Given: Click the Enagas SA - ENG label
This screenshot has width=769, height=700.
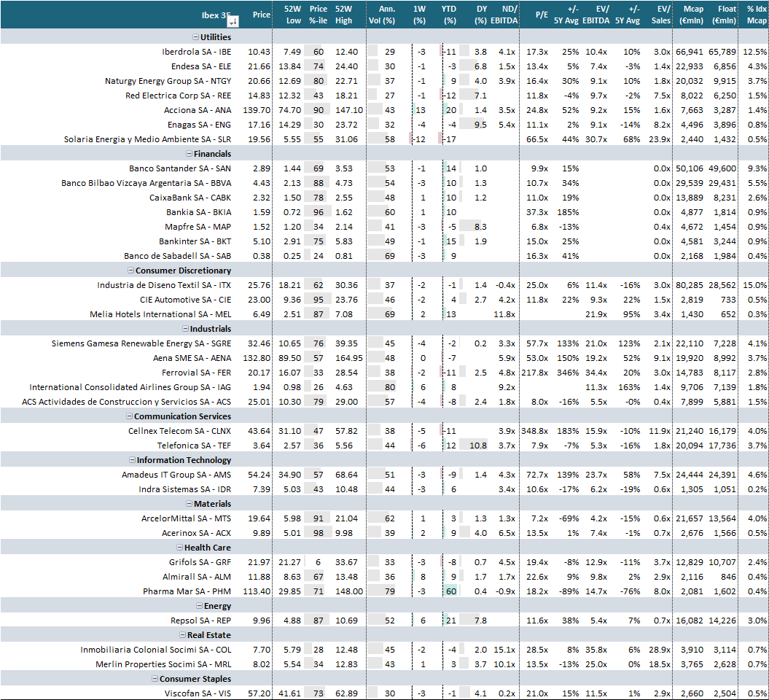Looking at the screenshot, I should (x=199, y=125).
